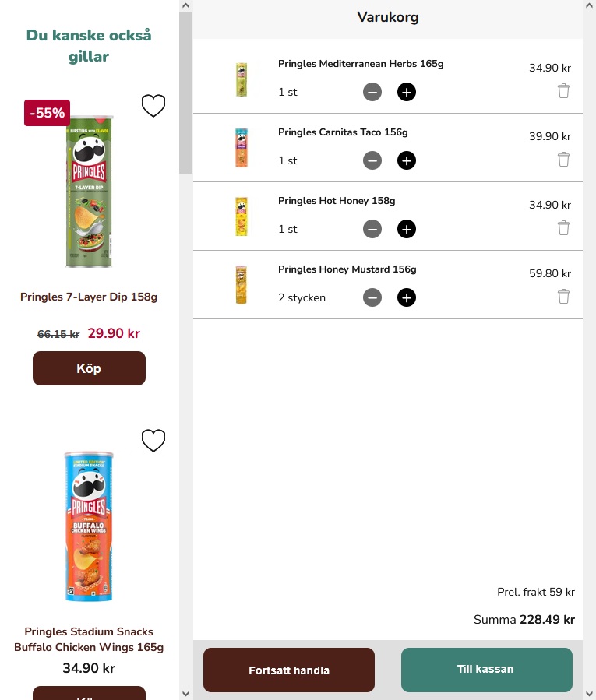The height and width of the screenshot is (700, 596).
Task: Open Pringles Stadium Snacks Buffalo Chicken Wings link
Action: pyautogui.click(x=89, y=639)
